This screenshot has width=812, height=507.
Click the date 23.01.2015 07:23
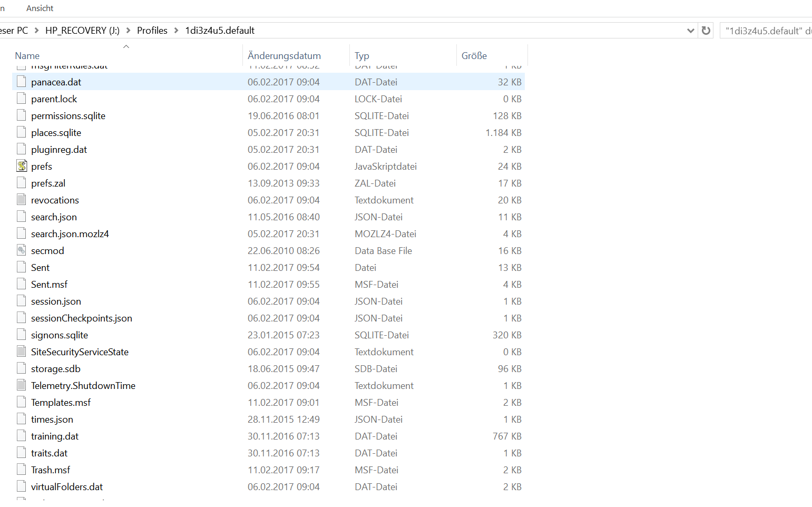283,335
